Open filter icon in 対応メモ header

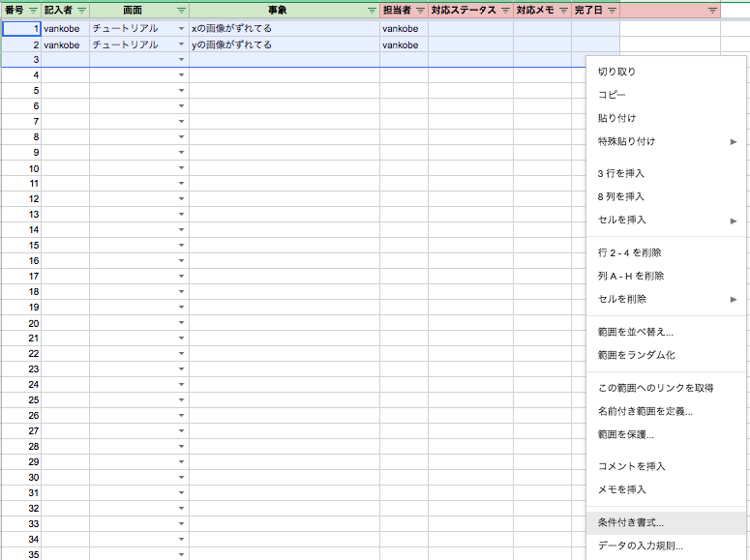pyautogui.click(x=564, y=11)
